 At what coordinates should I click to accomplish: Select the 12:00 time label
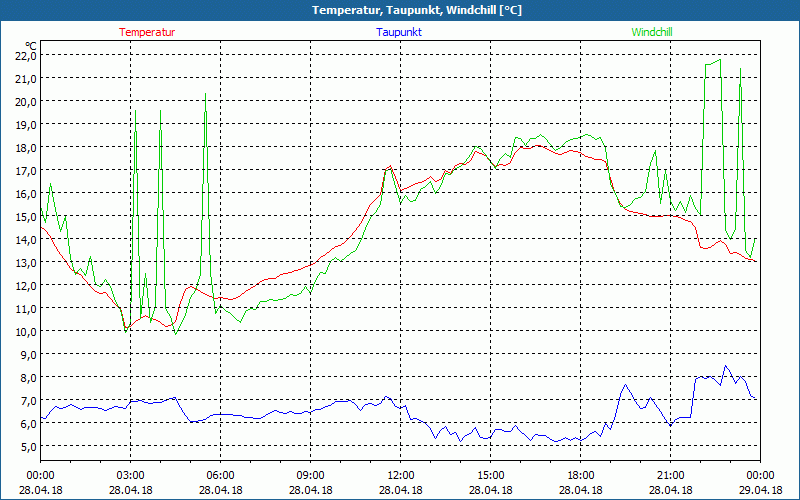pyautogui.click(x=400, y=475)
